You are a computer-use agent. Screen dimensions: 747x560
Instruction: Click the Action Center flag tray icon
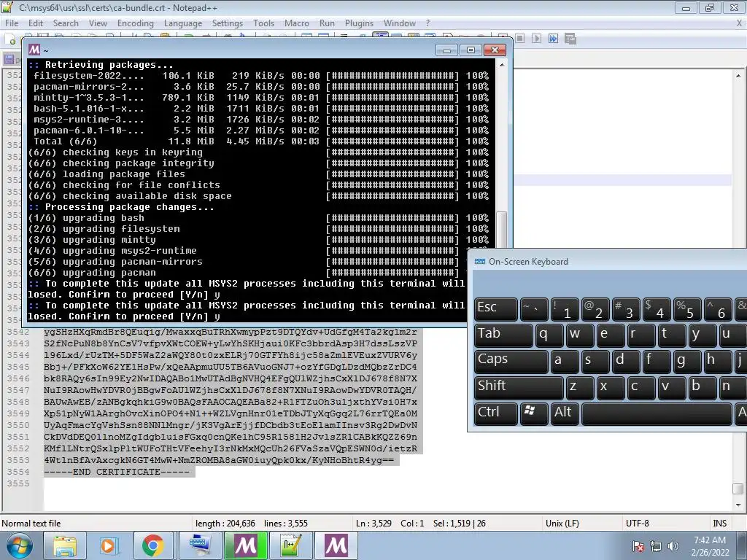(x=638, y=546)
